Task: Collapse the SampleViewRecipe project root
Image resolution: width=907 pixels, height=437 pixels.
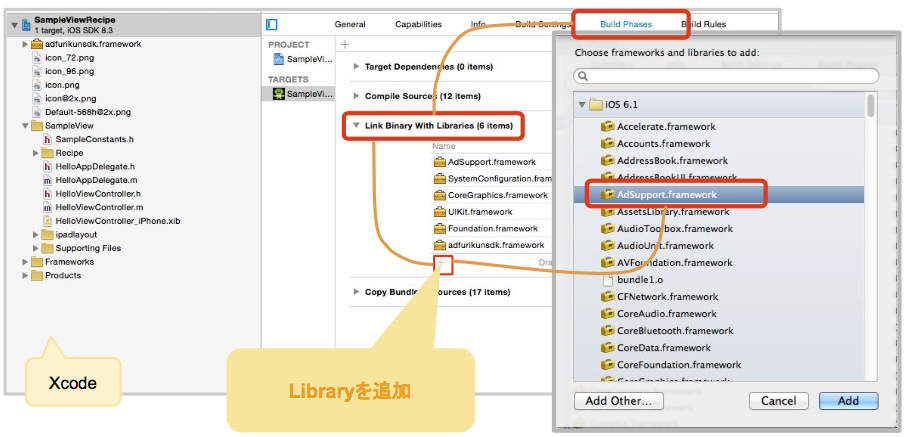Action: pyautogui.click(x=14, y=25)
